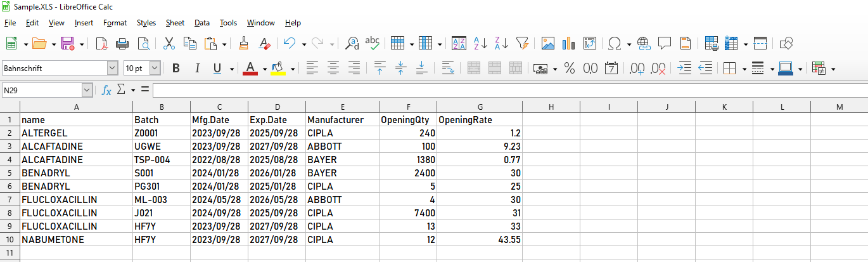Align cell content to top
The image size is (868, 262).
pyautogui.click(x=380, y=68)
